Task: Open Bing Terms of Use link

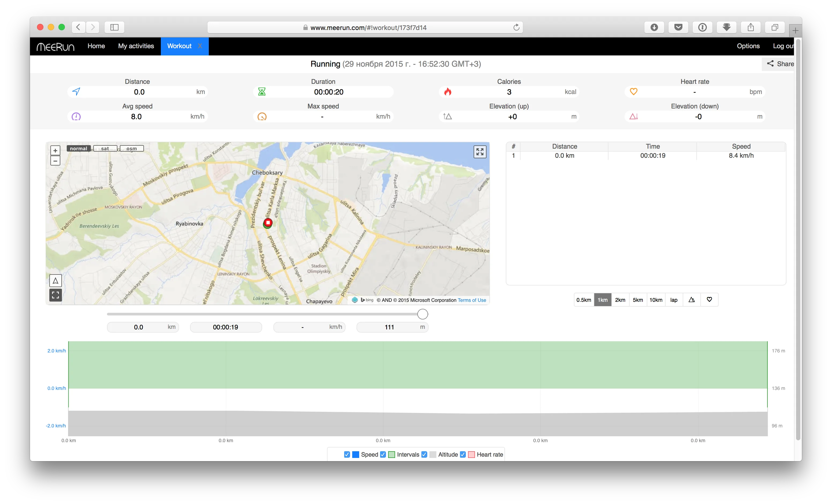Action: (472, 300)
